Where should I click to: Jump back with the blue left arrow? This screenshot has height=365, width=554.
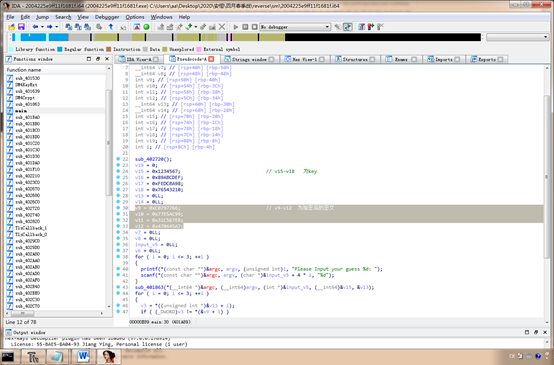click(35, 27)
